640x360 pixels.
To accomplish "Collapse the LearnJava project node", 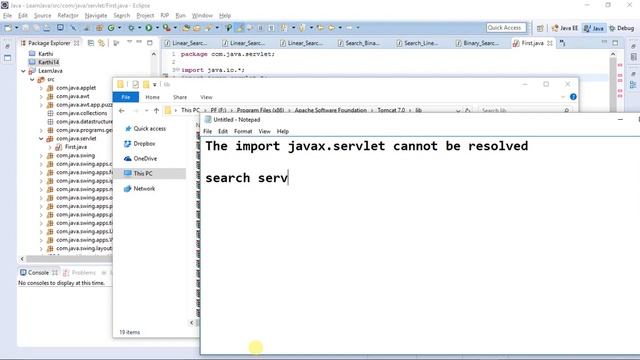I will 23,71.
